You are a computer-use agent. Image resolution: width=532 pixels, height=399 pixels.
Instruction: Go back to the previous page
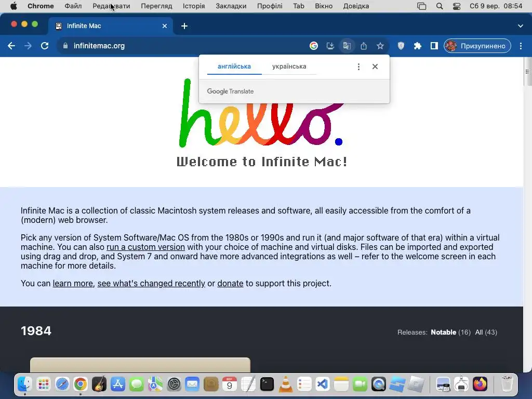point(11,46)
